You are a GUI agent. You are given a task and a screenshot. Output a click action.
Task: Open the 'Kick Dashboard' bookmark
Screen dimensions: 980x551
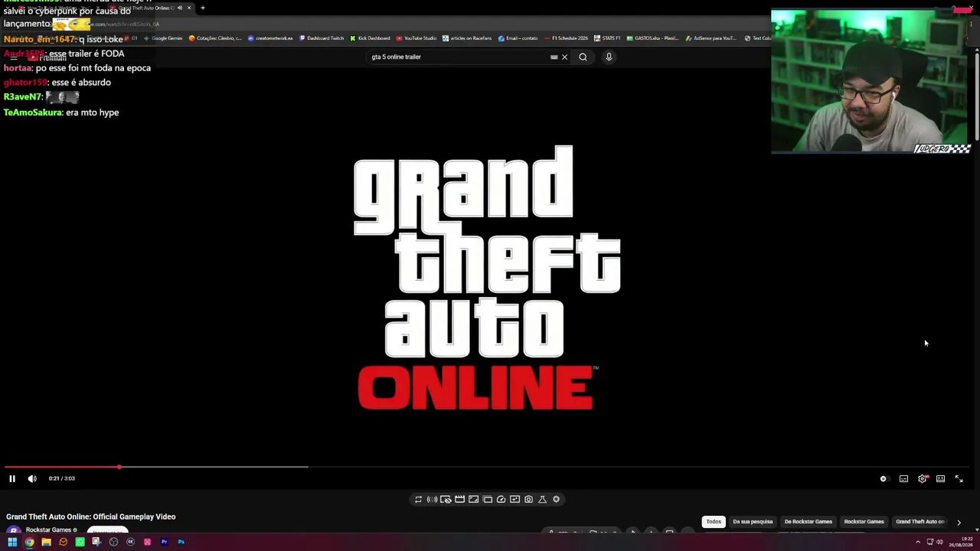click(371, 38)
